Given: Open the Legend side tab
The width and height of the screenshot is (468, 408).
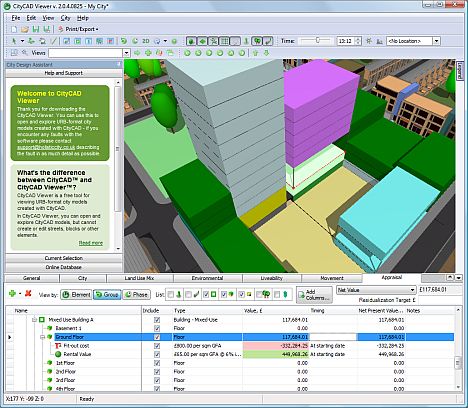Looking at the screenshot, I should 460,70.
